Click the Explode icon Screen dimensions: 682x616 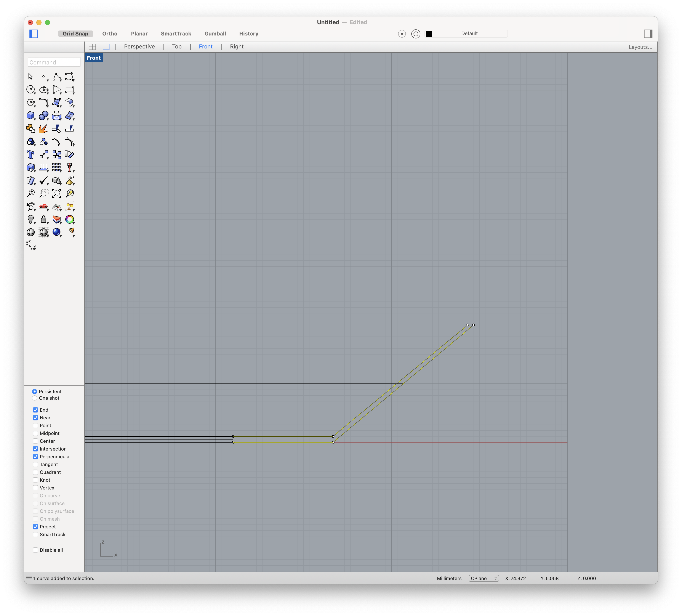click(44, 129)
